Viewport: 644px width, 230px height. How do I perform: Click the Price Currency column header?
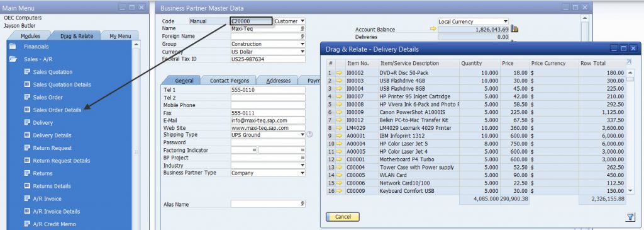[553, 64]
